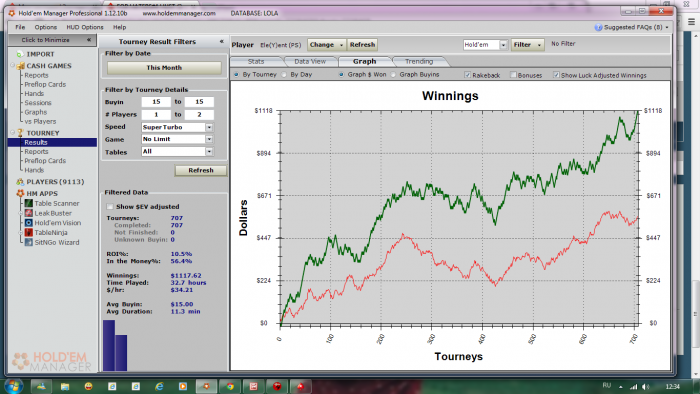The height and width of the screenshot is (394, 700).
Task: Click the Buyin minimum input field
Action: [x=156, y=102]
